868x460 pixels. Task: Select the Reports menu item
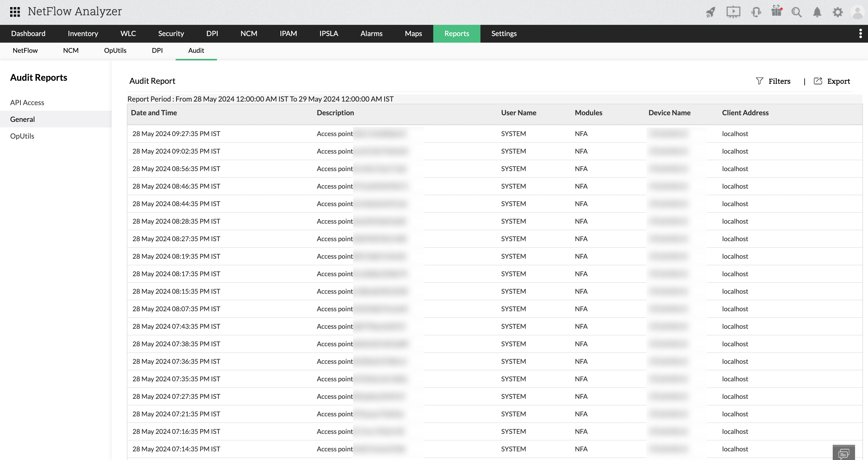(457, 33)
